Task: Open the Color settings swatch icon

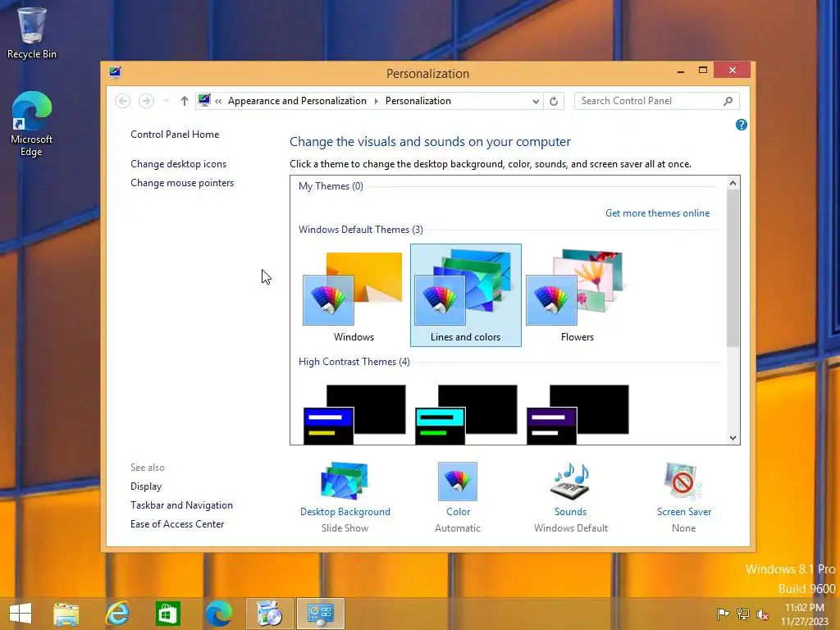Action: click(458, 481)
